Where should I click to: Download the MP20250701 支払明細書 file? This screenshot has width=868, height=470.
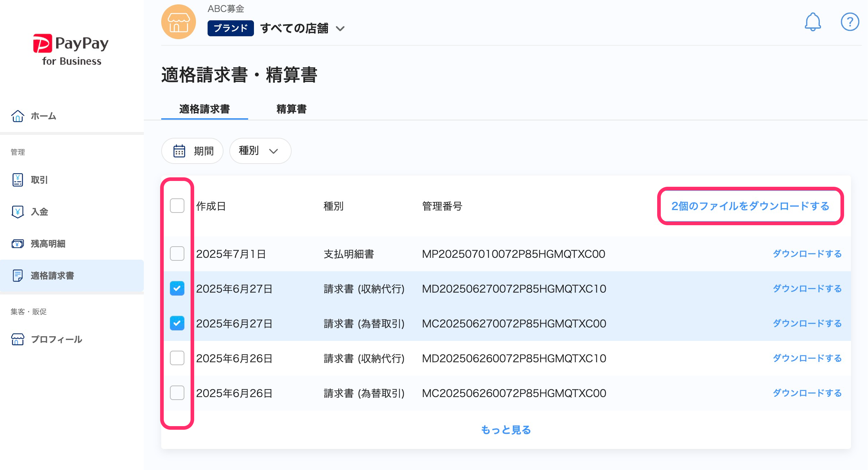(x=807, y=254)
